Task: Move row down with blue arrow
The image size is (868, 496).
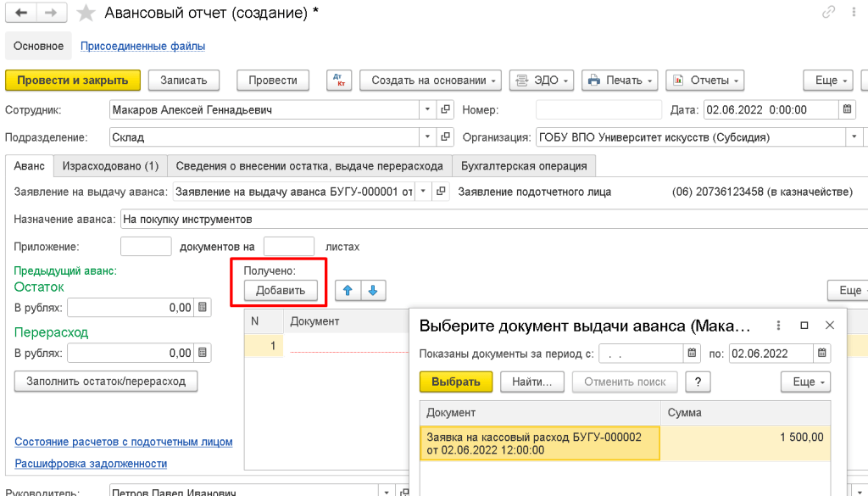Action: [373, 291]
